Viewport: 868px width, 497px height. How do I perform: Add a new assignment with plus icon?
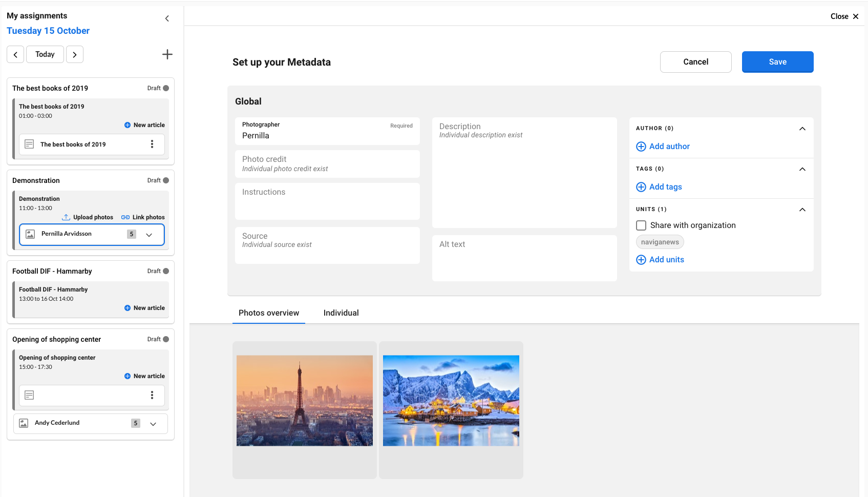point(167,54)
